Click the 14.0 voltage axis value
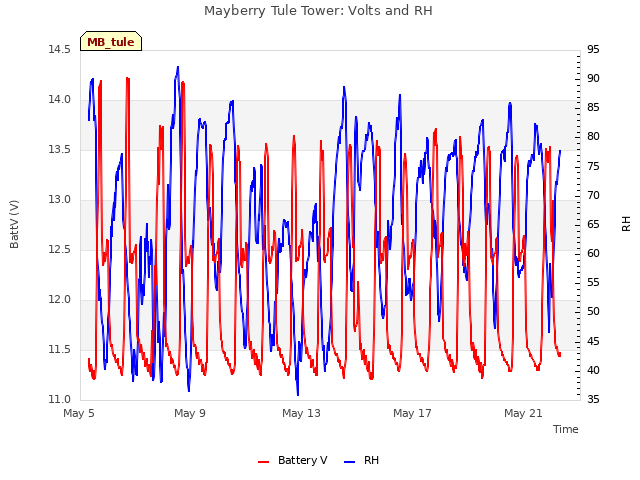 [x=59, y=100]
